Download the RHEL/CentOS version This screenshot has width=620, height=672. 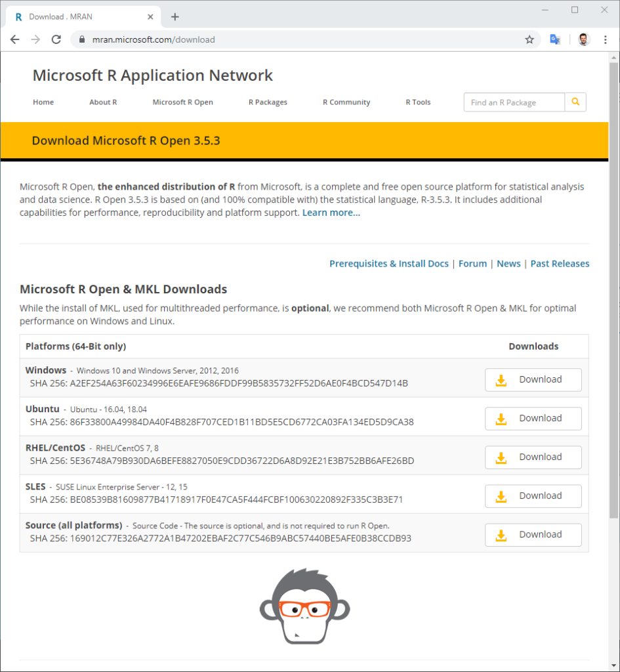(533, 457)
